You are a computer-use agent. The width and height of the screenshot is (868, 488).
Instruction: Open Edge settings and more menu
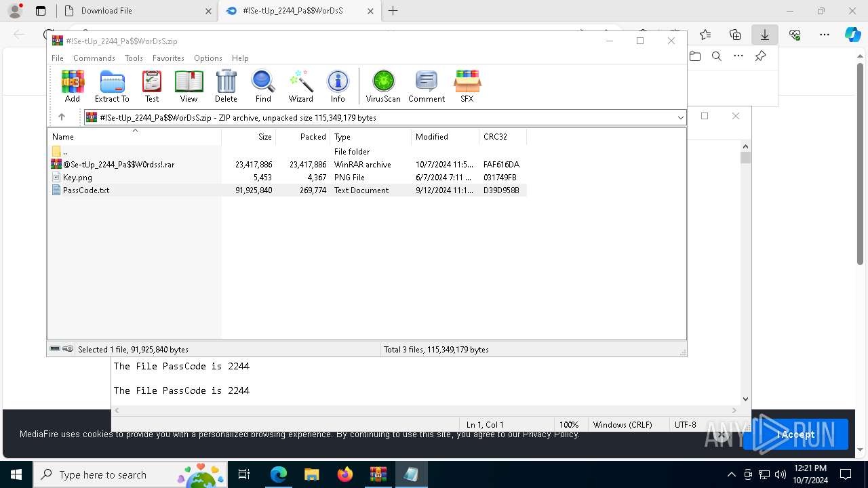[x=825, y=35]
